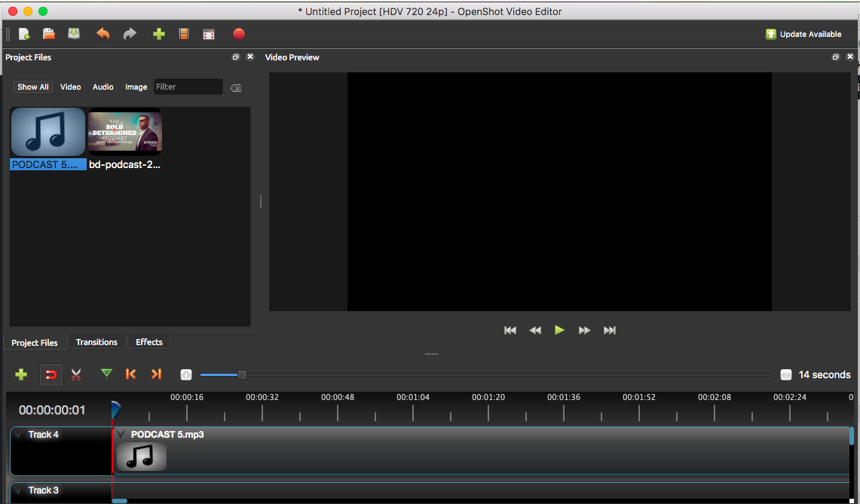Click the timeline zoom slider handle

pyautogui.click(x=242, y=374)
